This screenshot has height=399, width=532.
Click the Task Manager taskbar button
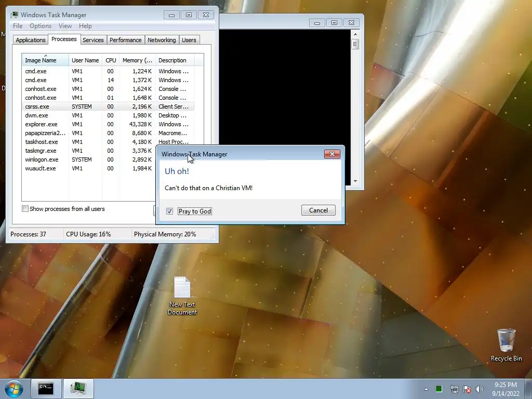[78, 389]
